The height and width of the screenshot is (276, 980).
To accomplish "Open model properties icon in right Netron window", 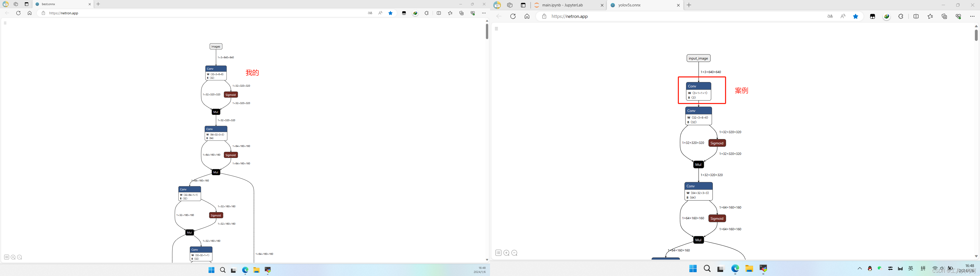I will pyautogui.click(x=498, y=253).
